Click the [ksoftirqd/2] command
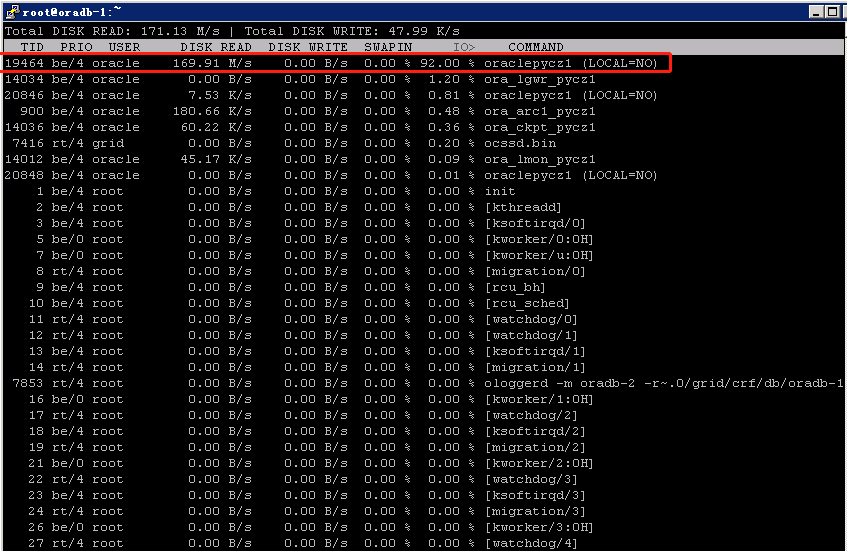The width and height of the screenshot is (847, 551). point(535,431)
